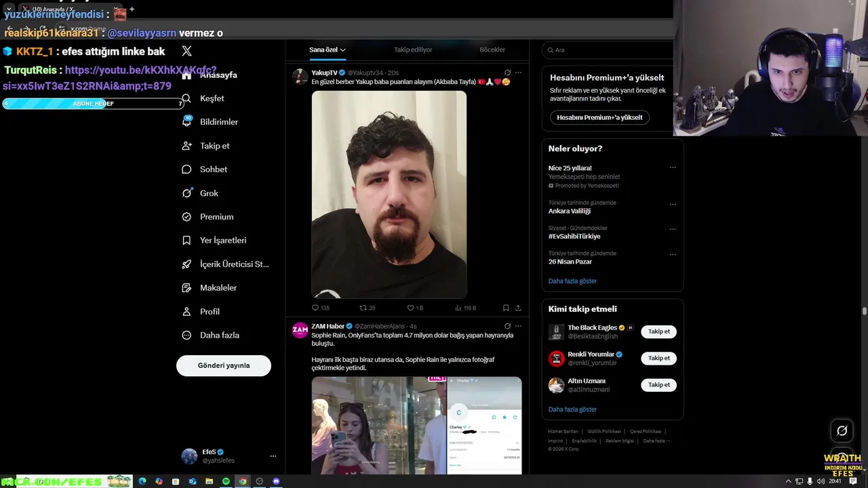The height and width of the screenshot is (488, 868).
Task: Click the volume icon in system tray
Action: [x=821, y=481]
